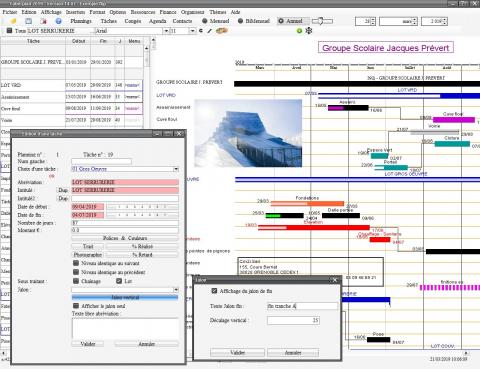Toggle 'Niveau identique au suivant' checkbox
The image size is (480, 369).
76,263
